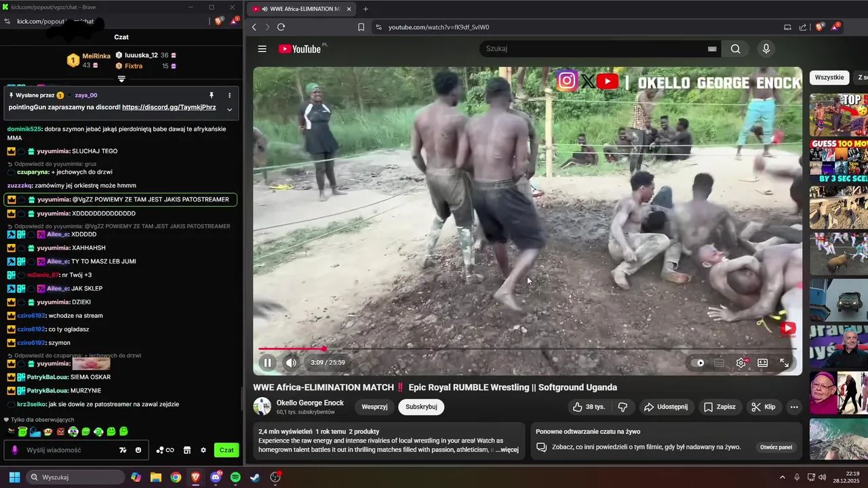Go back in YouTube browser window
Screen dimensions: 868x488
point(254,27)
